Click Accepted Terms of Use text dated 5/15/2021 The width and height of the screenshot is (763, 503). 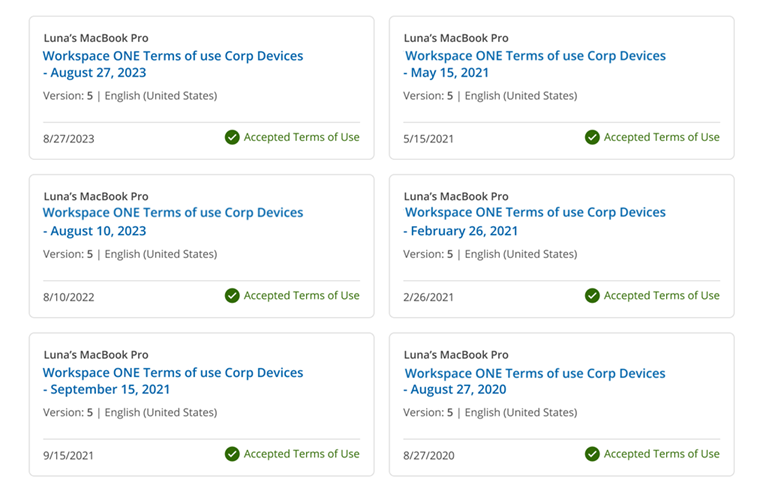click(x=662, y=137)
